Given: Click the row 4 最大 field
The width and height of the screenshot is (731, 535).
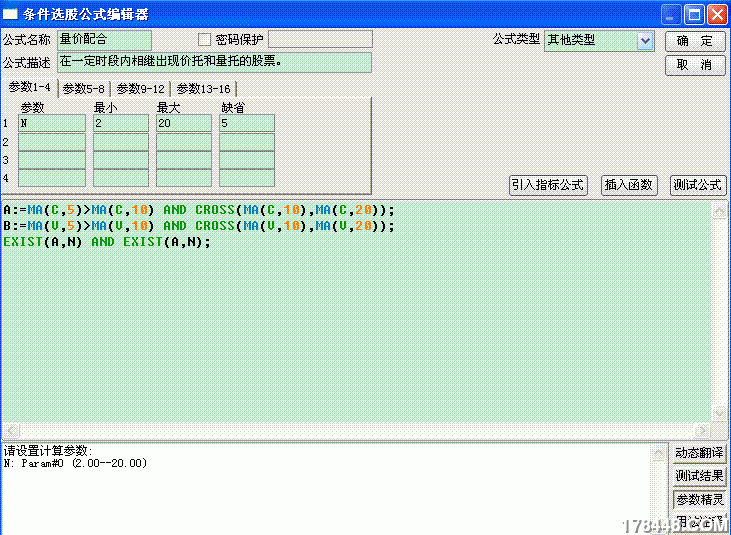Looking at the screenshot, I should pos(184,178).
